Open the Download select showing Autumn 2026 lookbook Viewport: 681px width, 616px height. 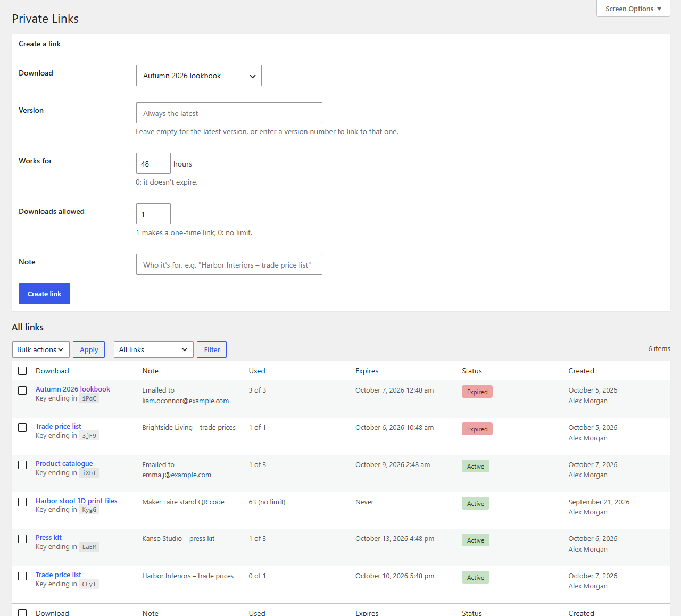pyautogui.click(x=199, y=76)
